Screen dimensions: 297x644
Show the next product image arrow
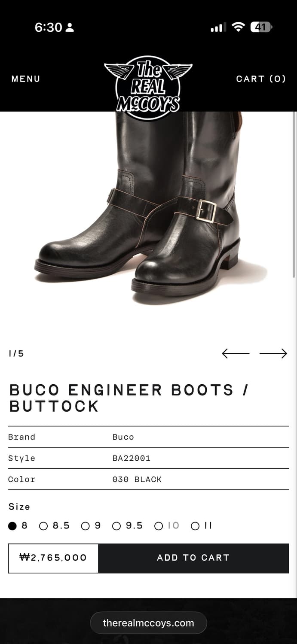tap(273, 353)
